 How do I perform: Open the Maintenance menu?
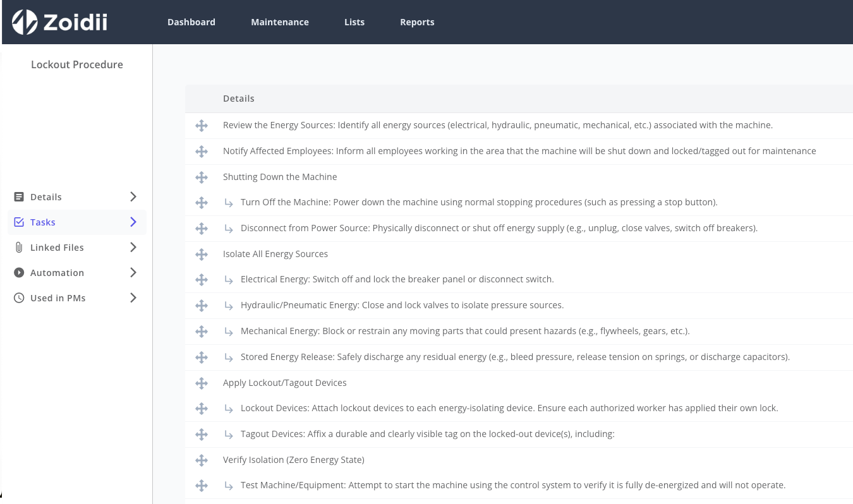pyautogui.click(x=280, y=22)
